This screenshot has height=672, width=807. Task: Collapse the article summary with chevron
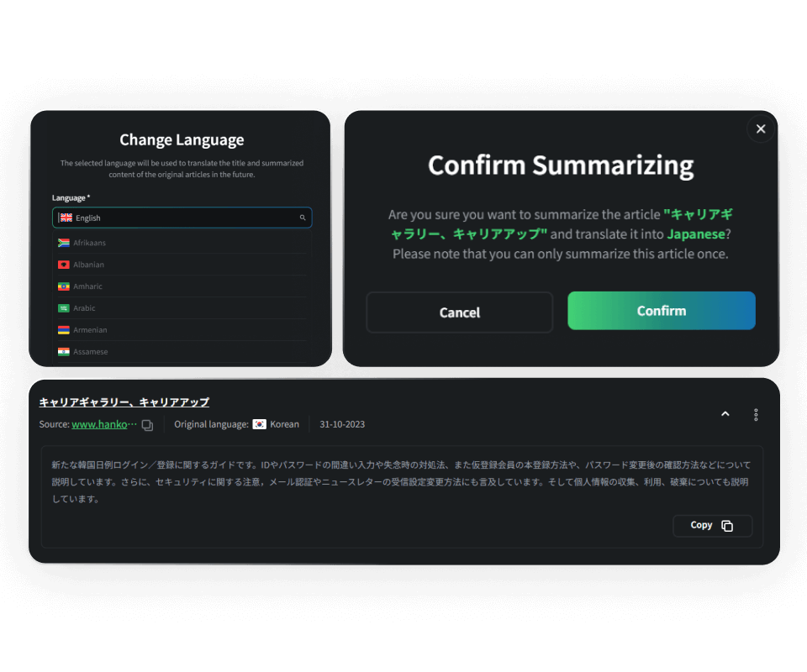point(725,414)
